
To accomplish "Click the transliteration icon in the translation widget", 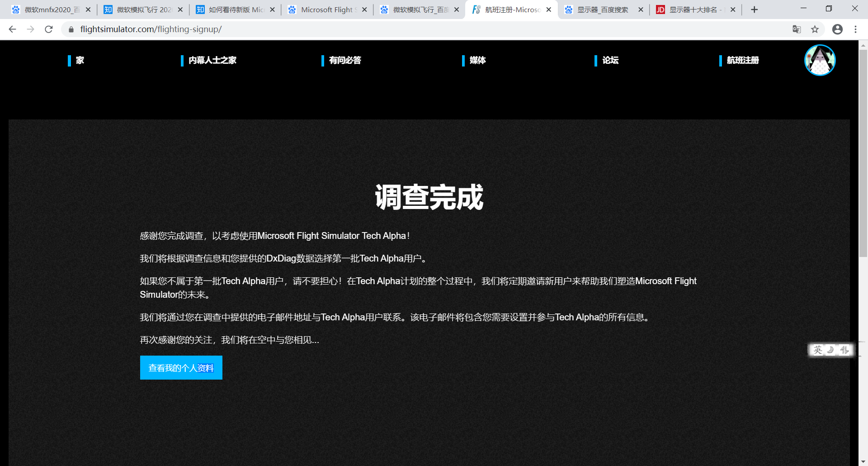I will click(x=844, y=350).
